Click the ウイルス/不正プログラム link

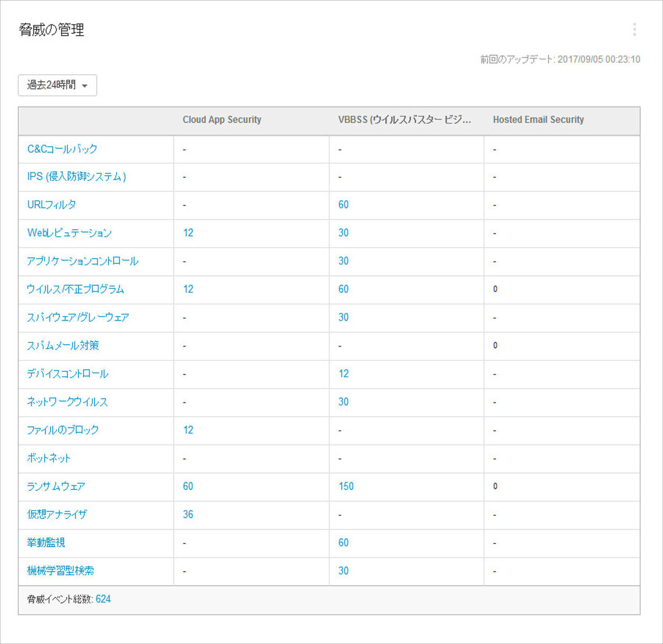pos(75,289)
